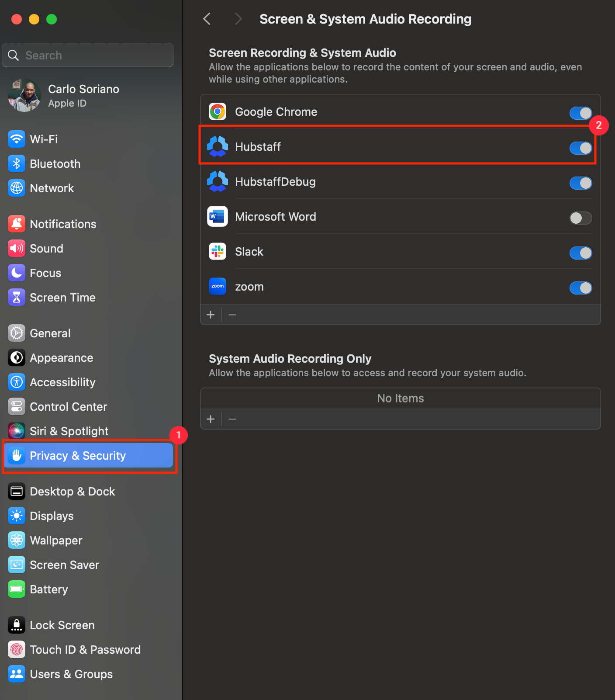Click the HubstaffDebug app icon
This screenshot has width=615, height=700.
[x=218, y=182]
